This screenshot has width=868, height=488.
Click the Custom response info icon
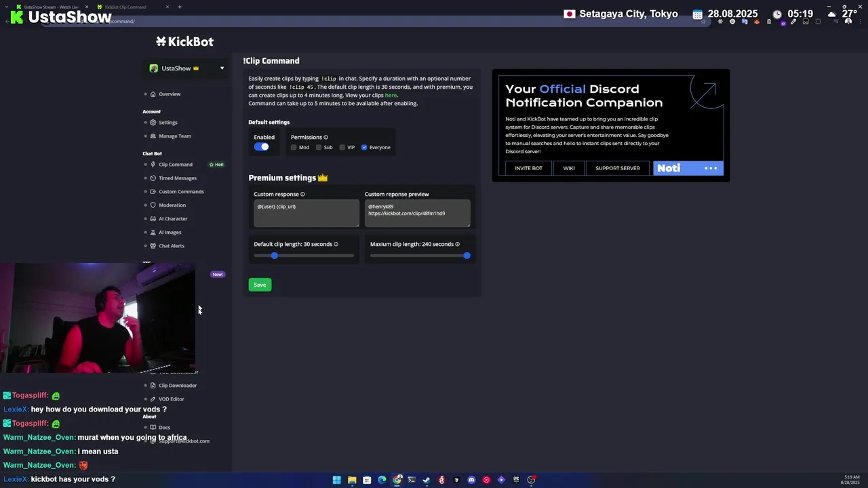(302, 195)
